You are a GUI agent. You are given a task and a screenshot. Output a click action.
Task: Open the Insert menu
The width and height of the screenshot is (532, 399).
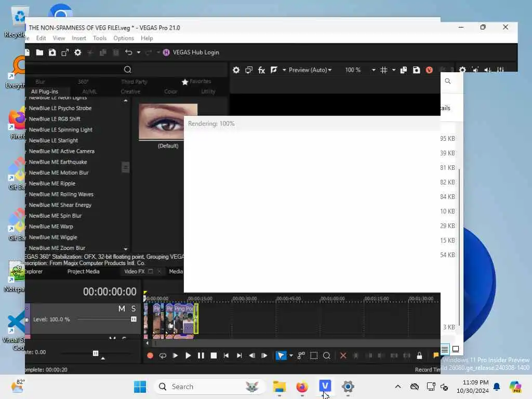click(x=79, y=38)
